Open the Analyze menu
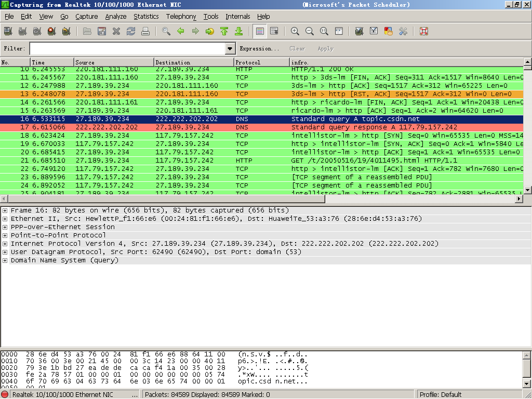Image resolution: width=532 pixels, height=399 pixels. point(116,16)
